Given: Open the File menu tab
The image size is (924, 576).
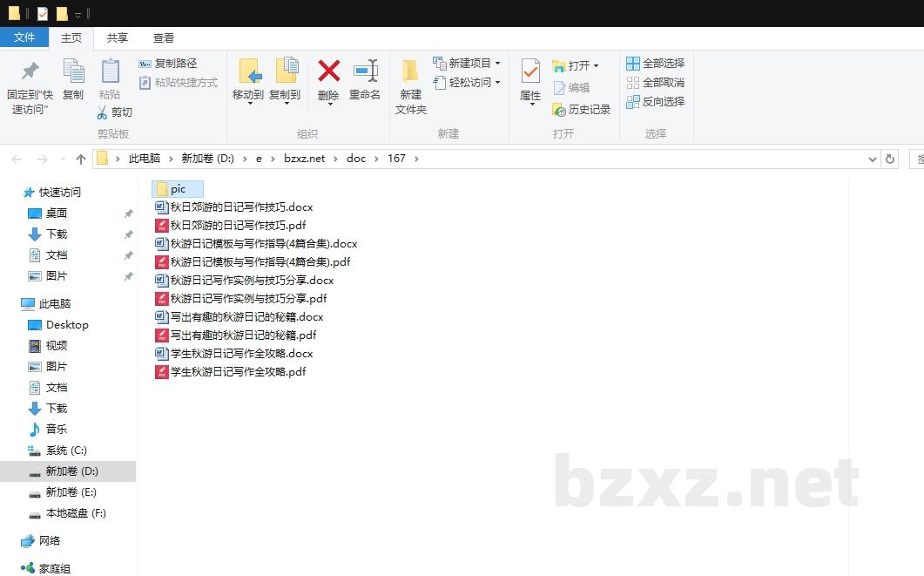Looking at the screenshot, I should click(24, 37).
